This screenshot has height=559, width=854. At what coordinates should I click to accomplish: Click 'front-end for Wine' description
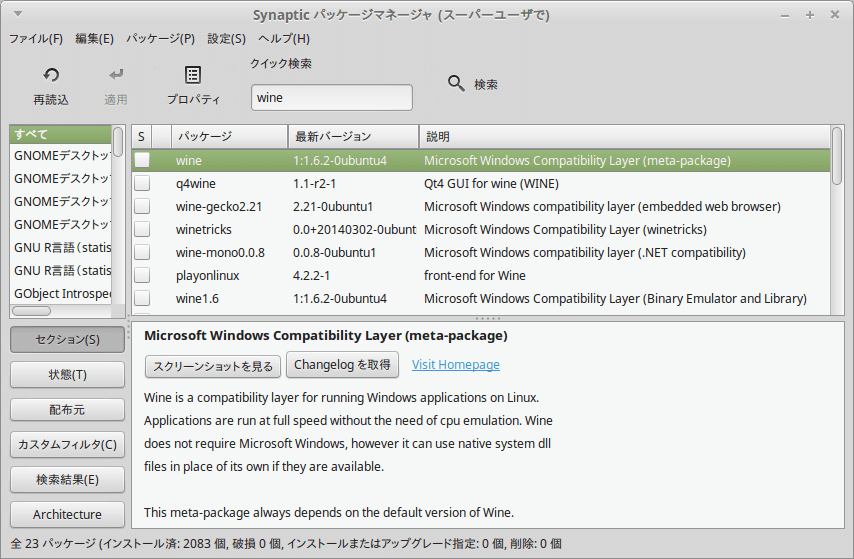click(474, 276)
